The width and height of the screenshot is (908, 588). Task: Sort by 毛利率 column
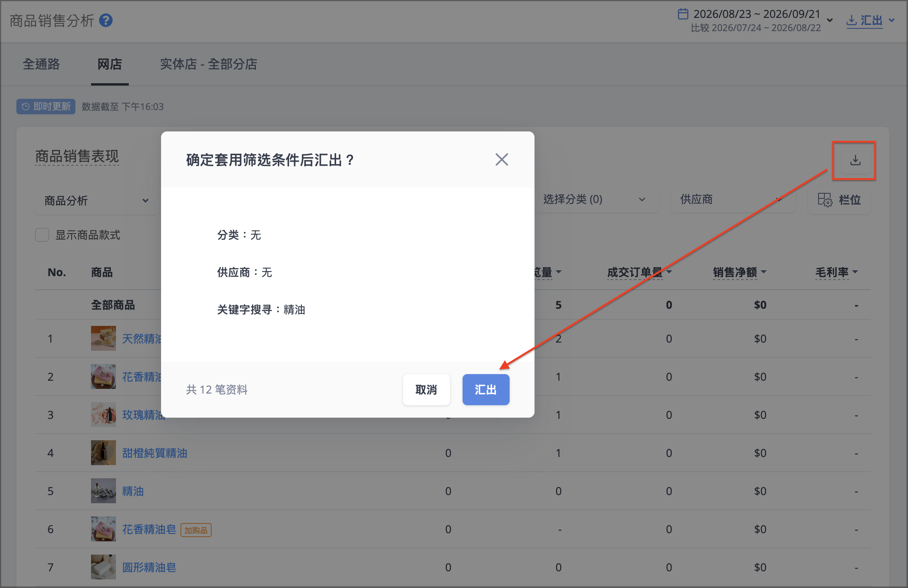pyautogui.click(x=836, y=272)
